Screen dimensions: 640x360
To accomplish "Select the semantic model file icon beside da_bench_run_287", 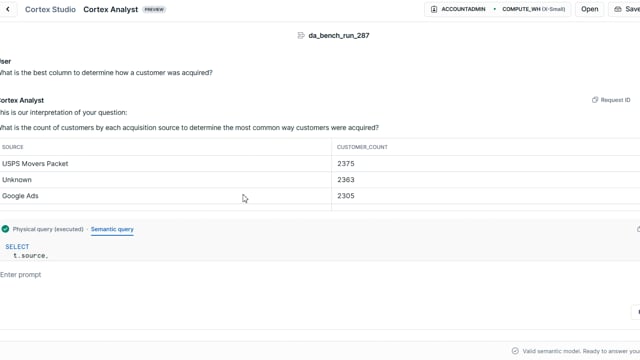I will coord(301,36).
